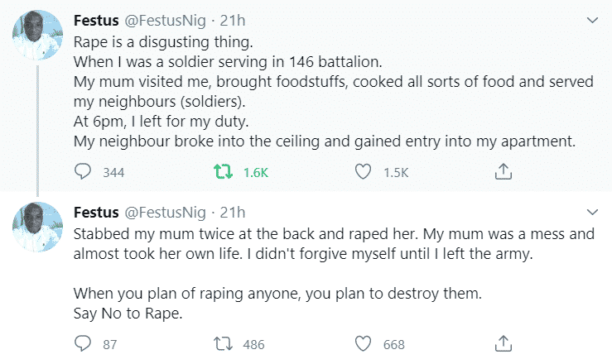Open the 21h timestamp of first tweet
612x364 pixels.
click(233, 21)
